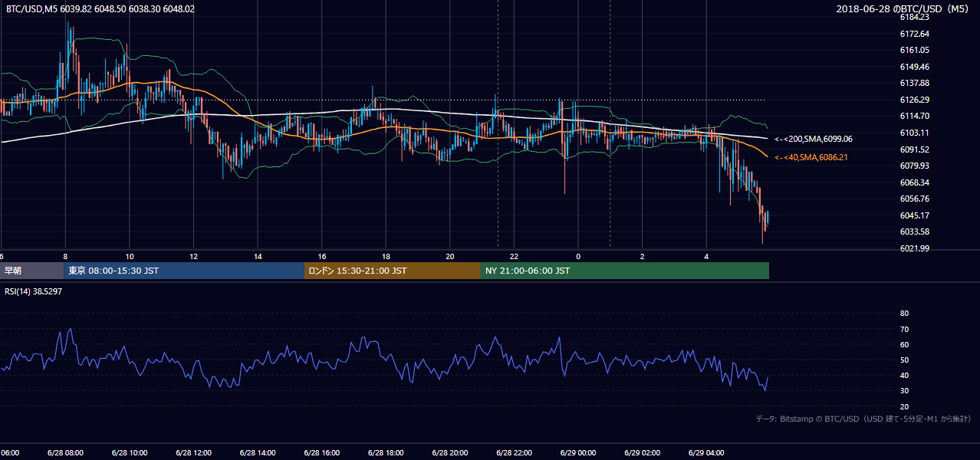Click RSI axis level 60

tap(904, 344)
